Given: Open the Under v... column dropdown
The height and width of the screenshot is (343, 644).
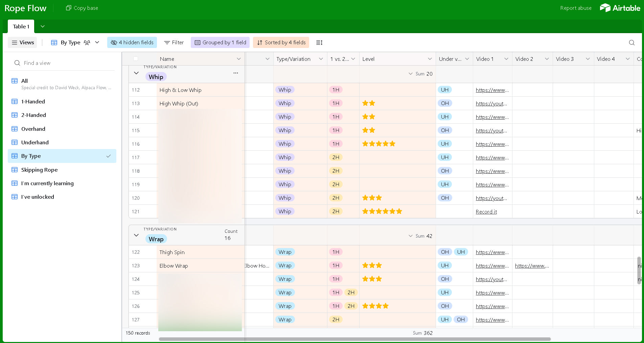Looking at the screenshot, I should [467, 59].
